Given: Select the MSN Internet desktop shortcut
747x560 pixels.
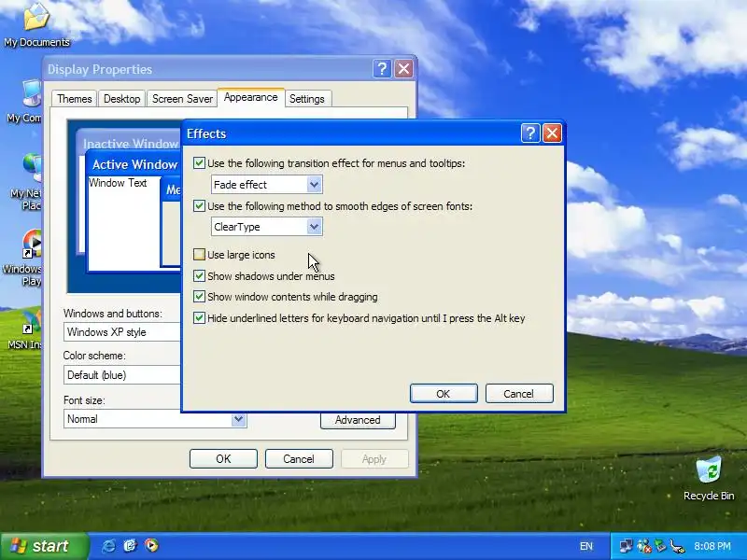Looking at the screenshot, I should [25, 329].
